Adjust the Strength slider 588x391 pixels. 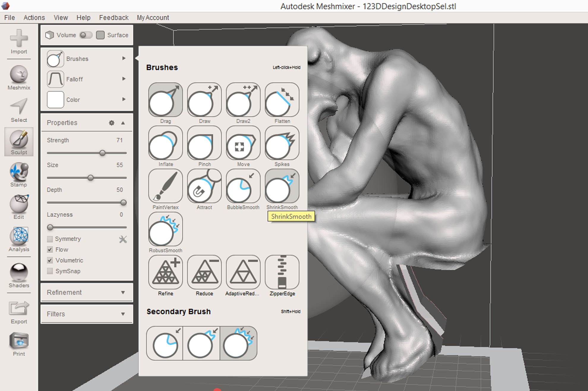[103, 153]
